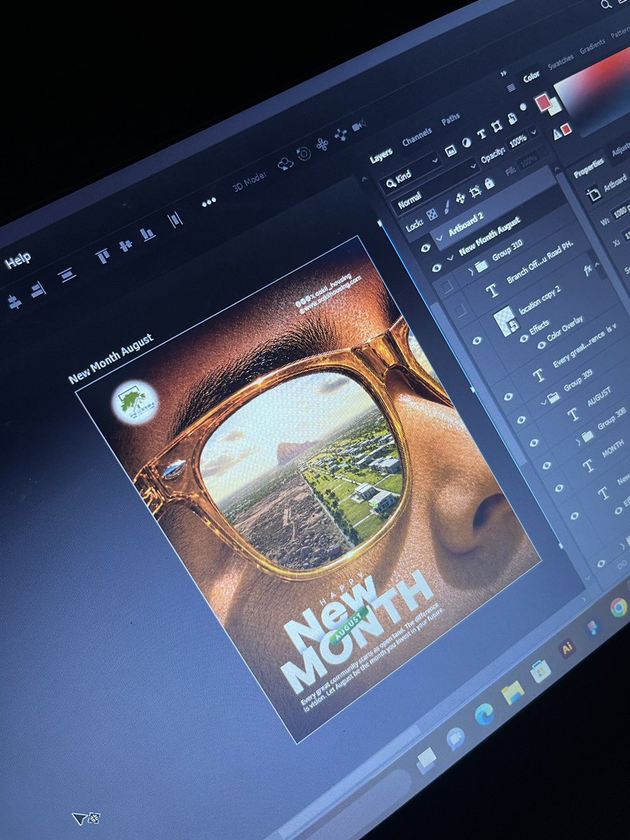The width and height of the screenshot is (630, 840).
Task: Align right edges in options bar
Action: pos(38,288)
